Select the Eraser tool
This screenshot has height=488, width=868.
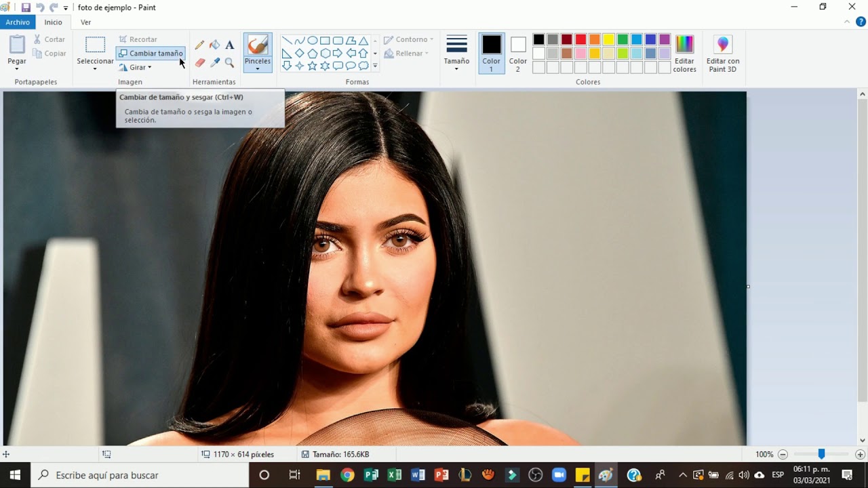(199, 62)
